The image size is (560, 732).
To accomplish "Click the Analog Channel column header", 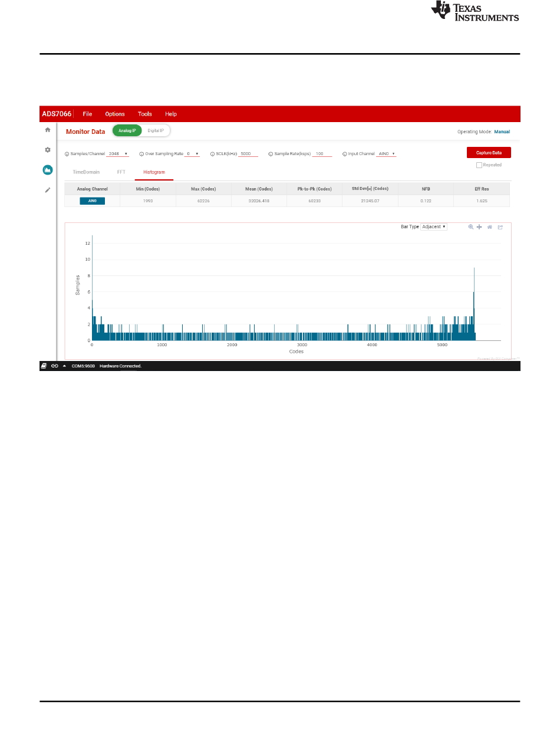I will (92, 189).
